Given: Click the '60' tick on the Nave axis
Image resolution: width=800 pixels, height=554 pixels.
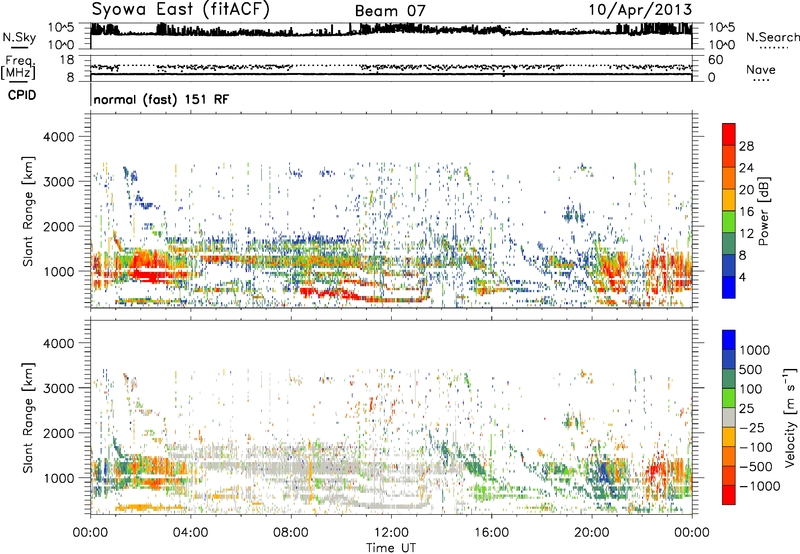Looking at the screenshot, I should pyautogui.click(x=715, y=60).
